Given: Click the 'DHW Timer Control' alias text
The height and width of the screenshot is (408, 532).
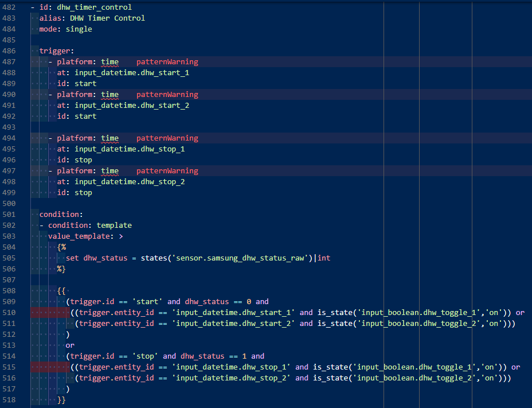Looking at the screenshot, I should [x=107, y=18].
